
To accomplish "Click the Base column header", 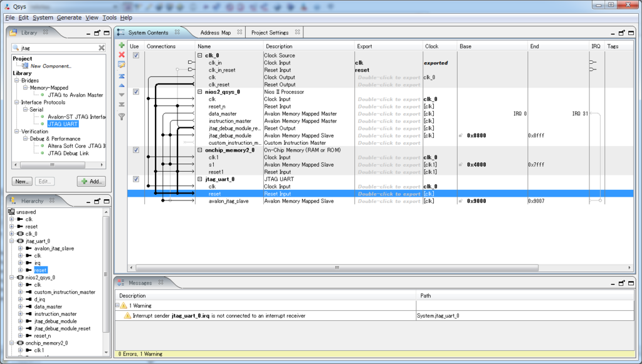I will 492,46.
